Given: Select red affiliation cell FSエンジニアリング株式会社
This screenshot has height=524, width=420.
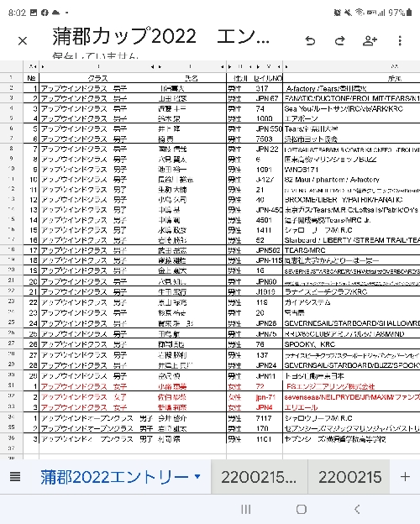Looking at the screenshot, I should [351, 386].
